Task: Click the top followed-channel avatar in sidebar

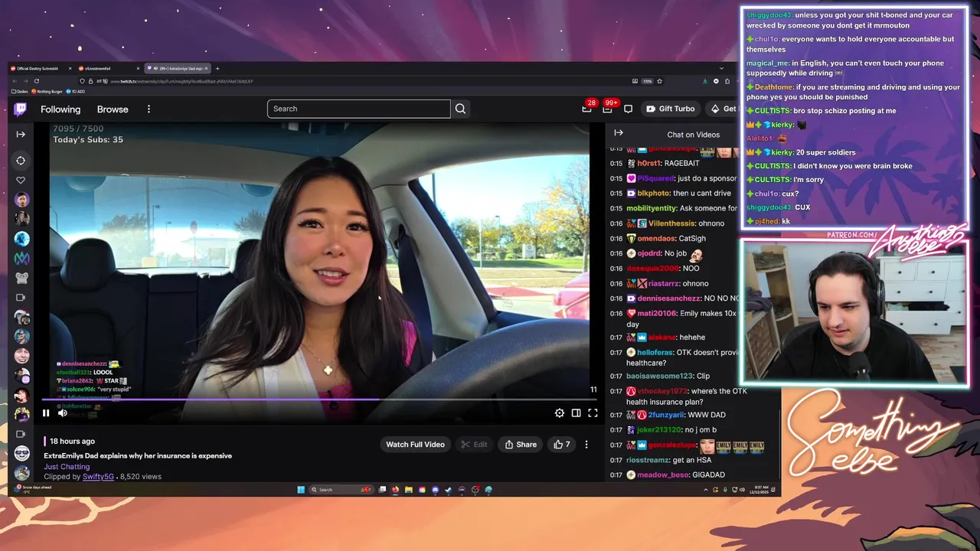Action: 21,200
